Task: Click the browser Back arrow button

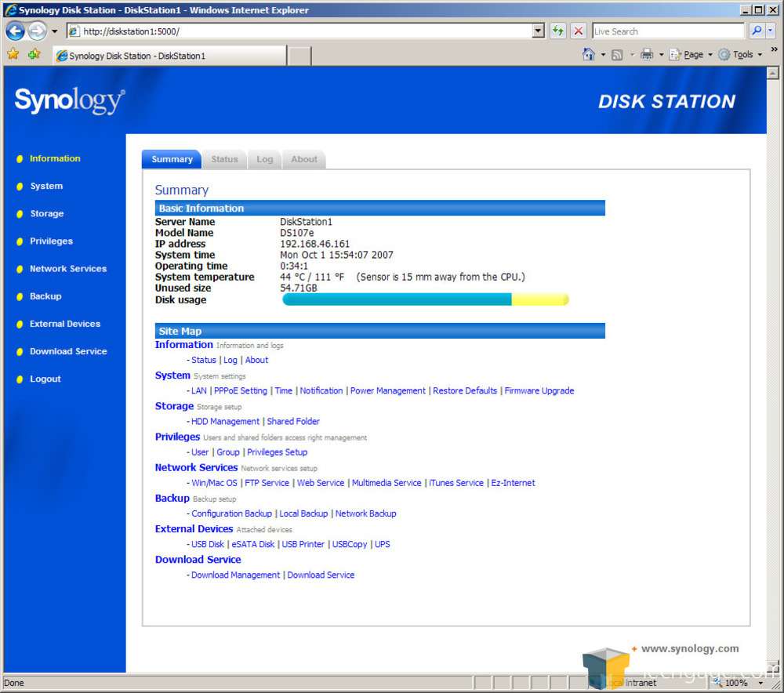Action: click(x=15, y=31)
